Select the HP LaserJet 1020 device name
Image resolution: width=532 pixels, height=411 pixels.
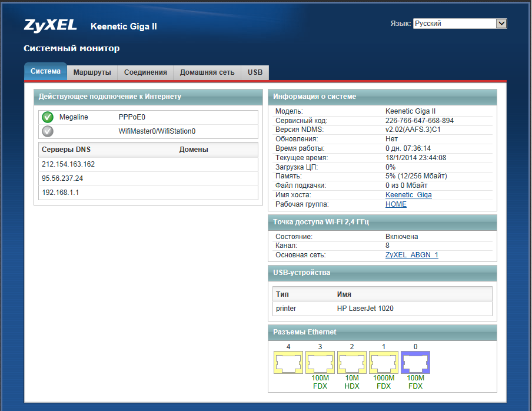point(365,309)
